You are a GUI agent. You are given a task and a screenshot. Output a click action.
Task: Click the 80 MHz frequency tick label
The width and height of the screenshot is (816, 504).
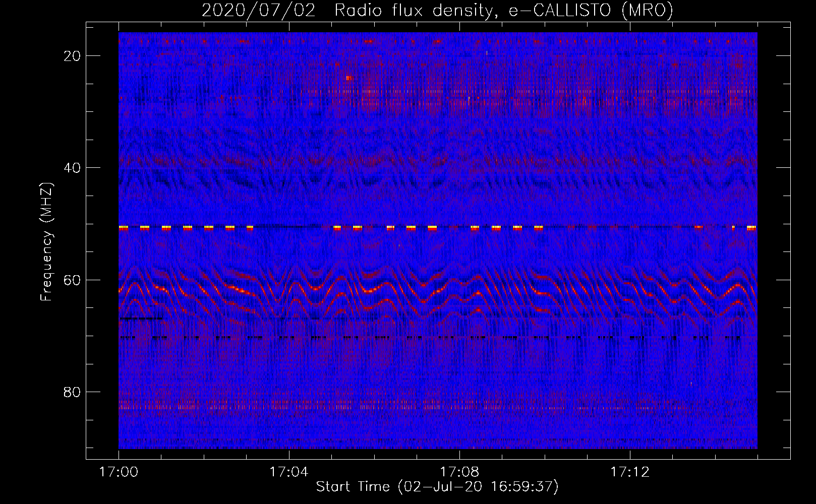(x=73, y=392)
